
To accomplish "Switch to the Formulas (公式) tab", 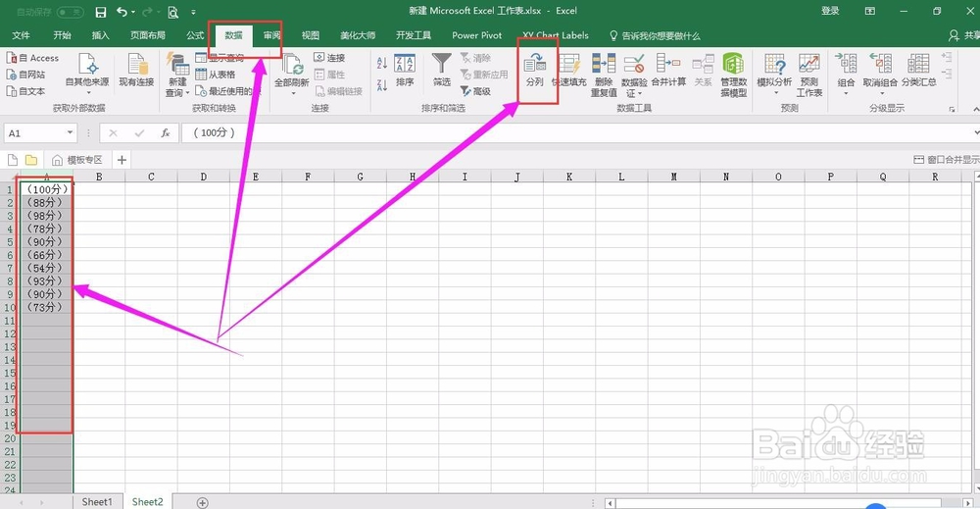I will tap(196, 35).
